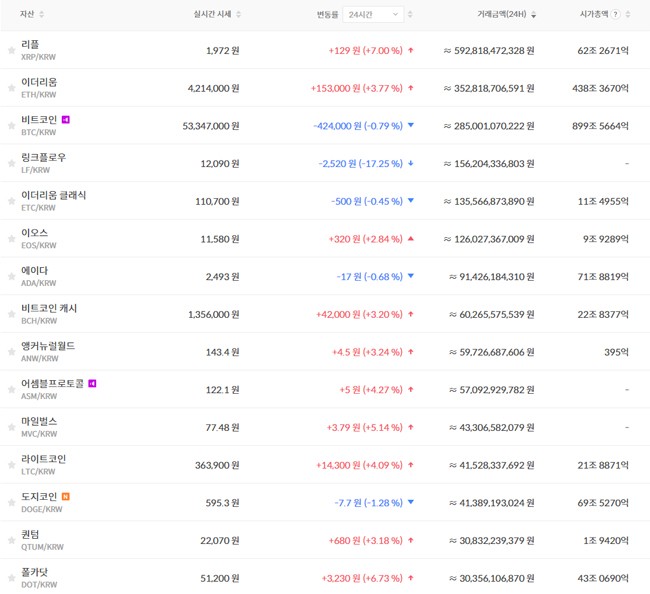Screen dimensions: 650x594
Task: Star the 마일벌스 MVC/KRW row
Action: click(12, 428)
